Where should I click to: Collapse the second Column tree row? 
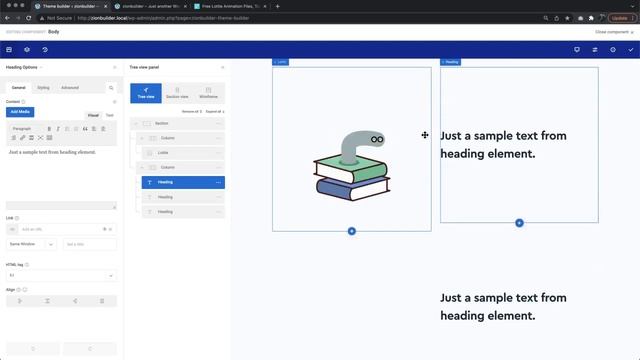click(142, 167)
